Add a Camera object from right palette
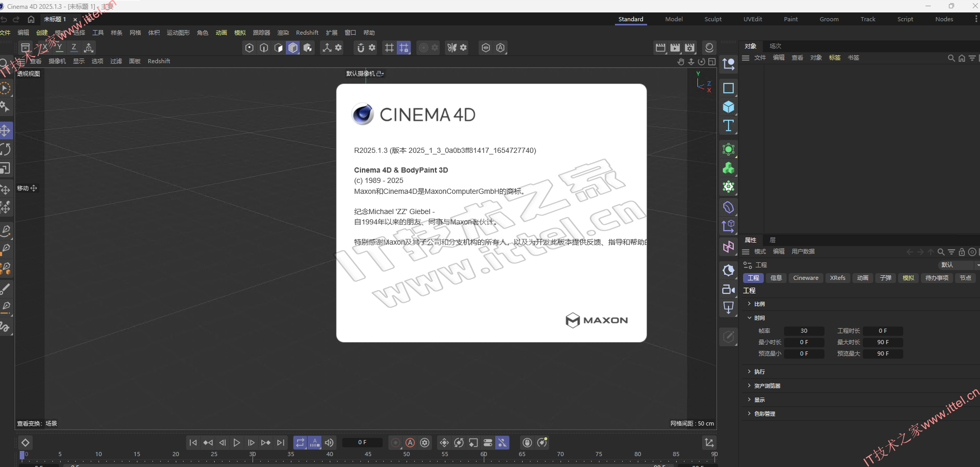The height and width of the screenshot is (467, 980). 729,289
